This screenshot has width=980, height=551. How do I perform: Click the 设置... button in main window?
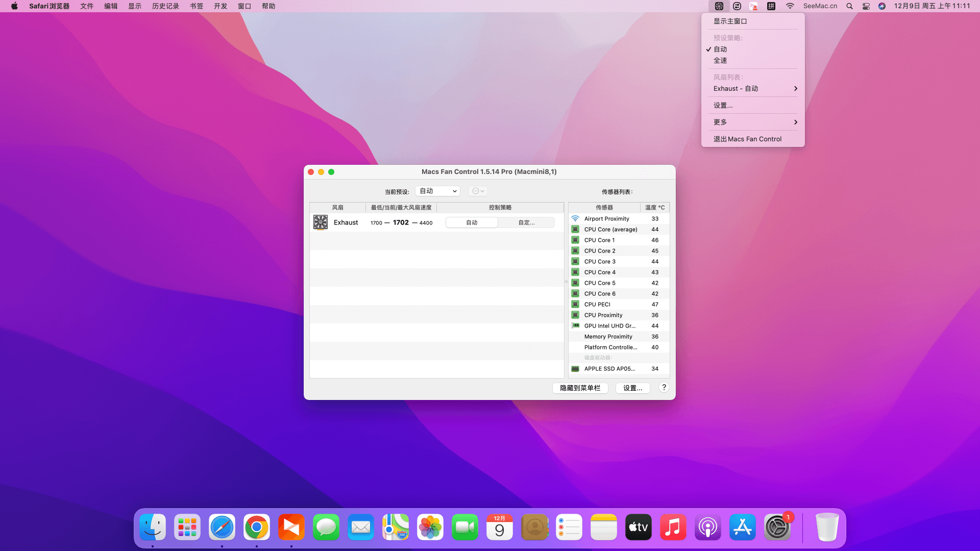(633, 388)
